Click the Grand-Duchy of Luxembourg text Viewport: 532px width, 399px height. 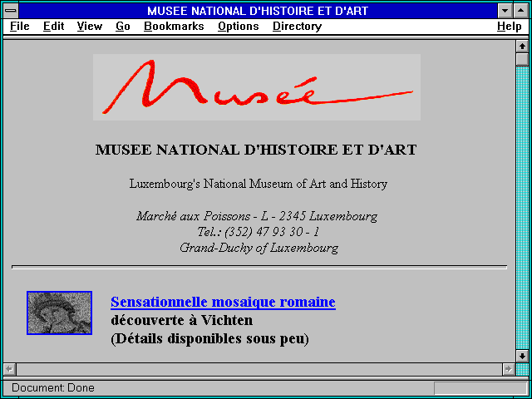(259, 248)
